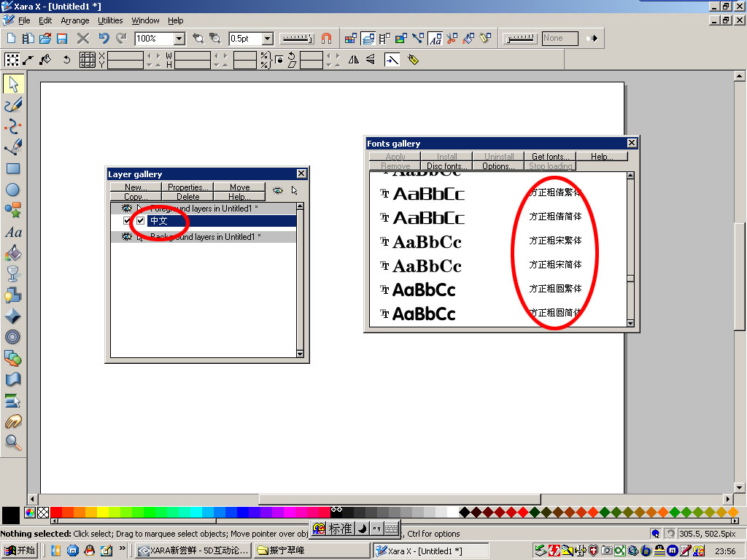This screenshot has height=560, width=747.
Task: Toggle the scale line widths button
Action: click(x=392, y=60)
